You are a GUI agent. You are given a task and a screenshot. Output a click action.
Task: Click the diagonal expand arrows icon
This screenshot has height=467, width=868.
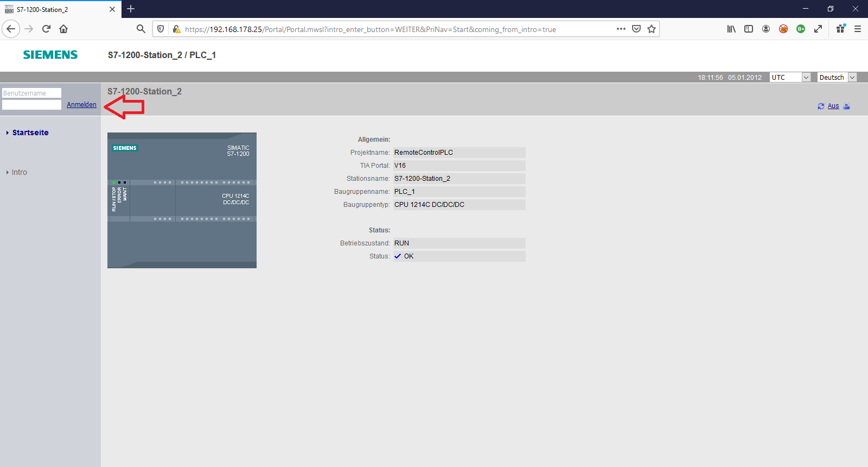point(818,29)
